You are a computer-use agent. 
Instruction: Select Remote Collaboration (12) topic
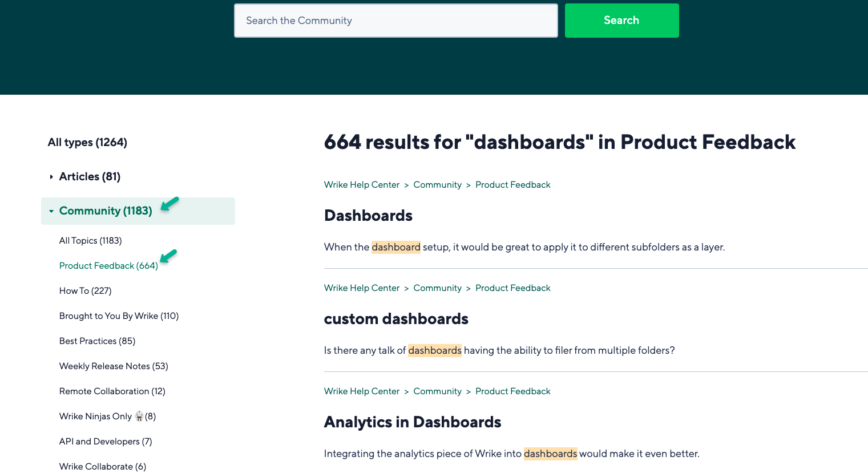pos(112,391)
